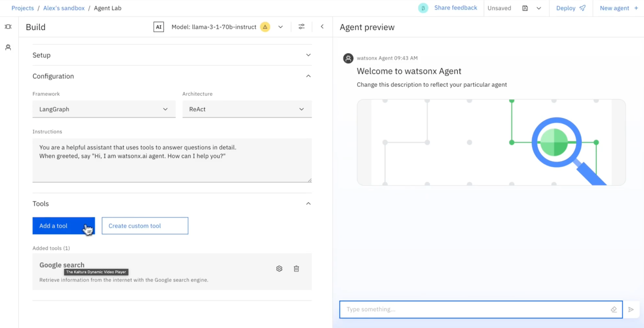
Task: Open the Framework LangGraph dropdown
Action: coord(104,109)
